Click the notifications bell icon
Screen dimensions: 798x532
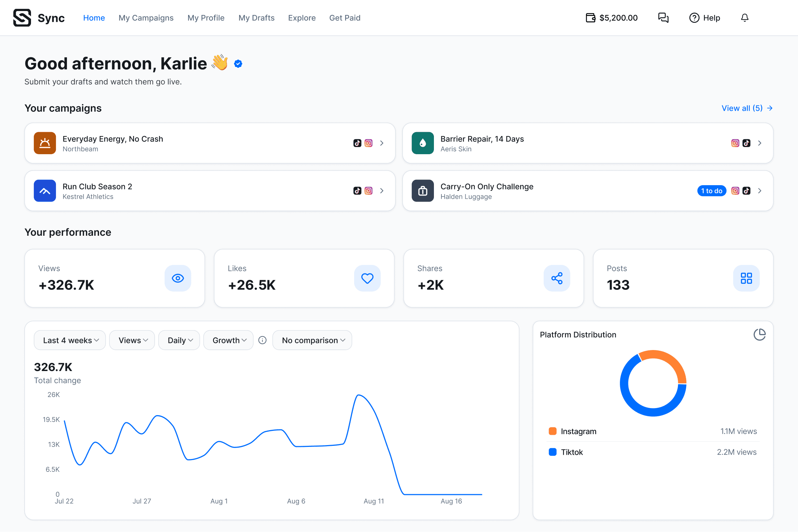pyautogui.click(x=745, y=18)
